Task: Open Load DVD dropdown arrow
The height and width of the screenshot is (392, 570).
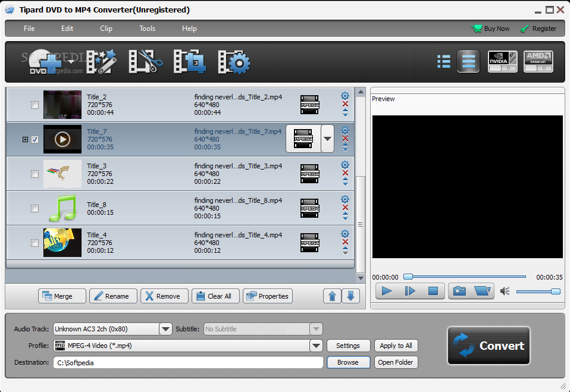Action: [71, 62]
